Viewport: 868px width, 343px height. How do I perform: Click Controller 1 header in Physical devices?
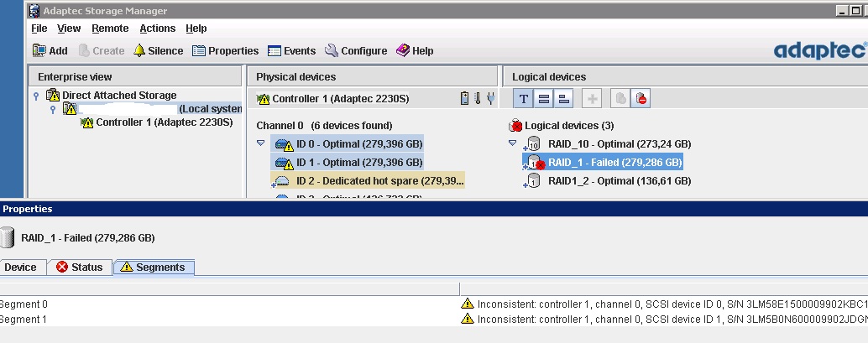(x=341, y=99)
